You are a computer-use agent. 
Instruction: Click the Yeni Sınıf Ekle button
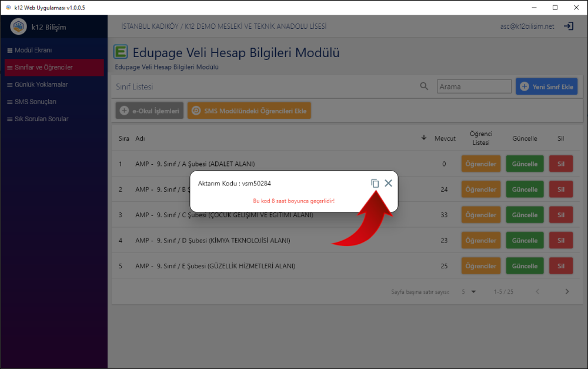coord(546,87)
